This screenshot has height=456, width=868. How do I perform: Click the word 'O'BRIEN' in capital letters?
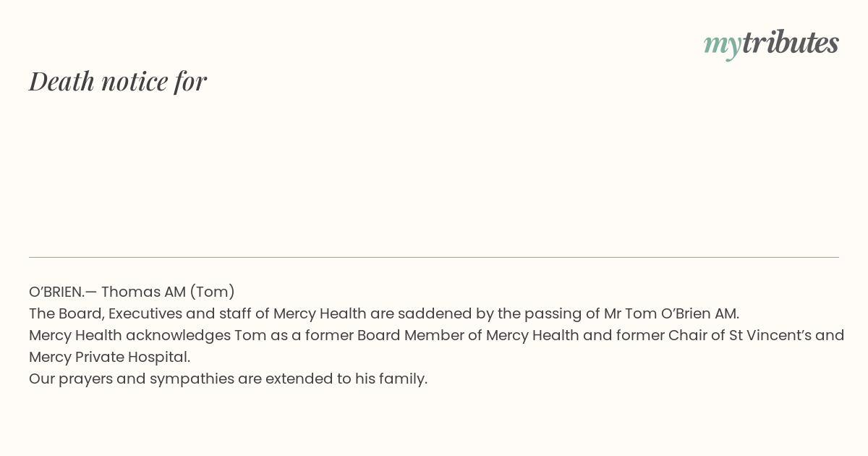coord(56,292)
